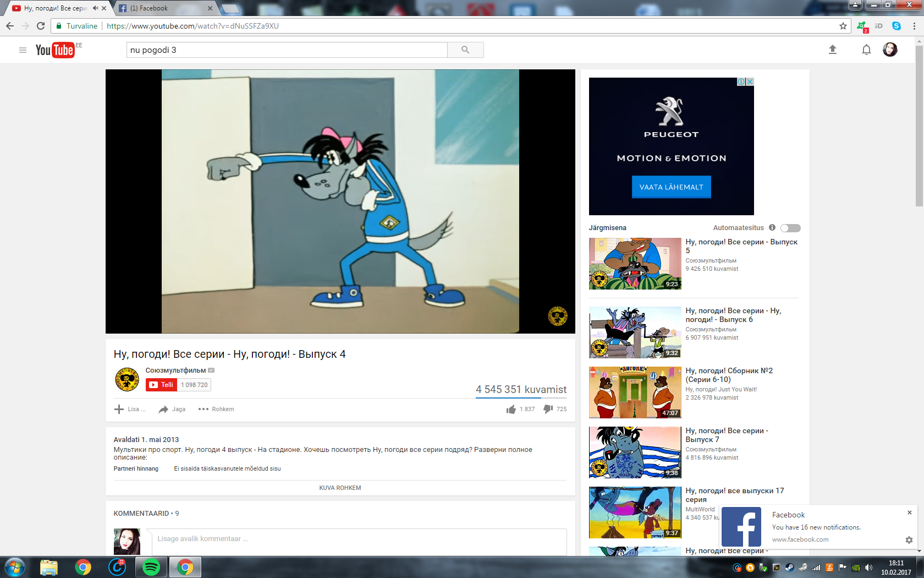
Task: Open Spotify from the taskbar
Action: tap(151, 567)
